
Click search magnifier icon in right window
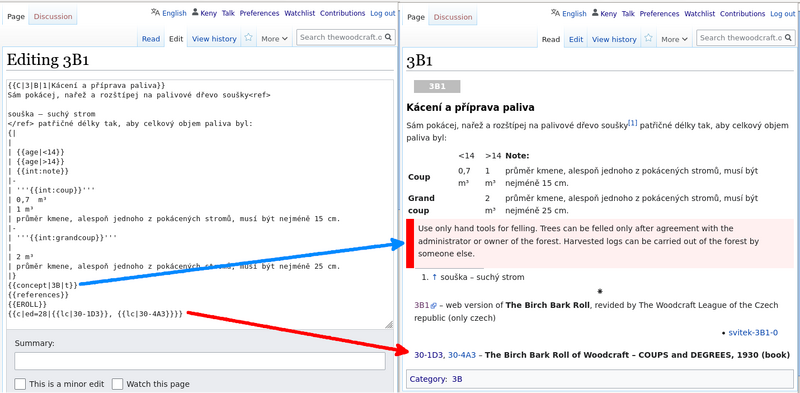click(788, 37)
